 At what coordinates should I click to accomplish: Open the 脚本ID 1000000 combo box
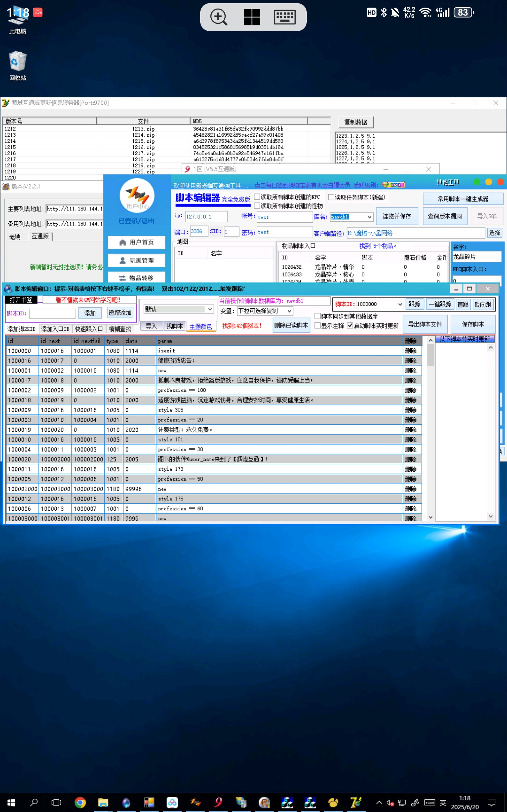[400, 304]
